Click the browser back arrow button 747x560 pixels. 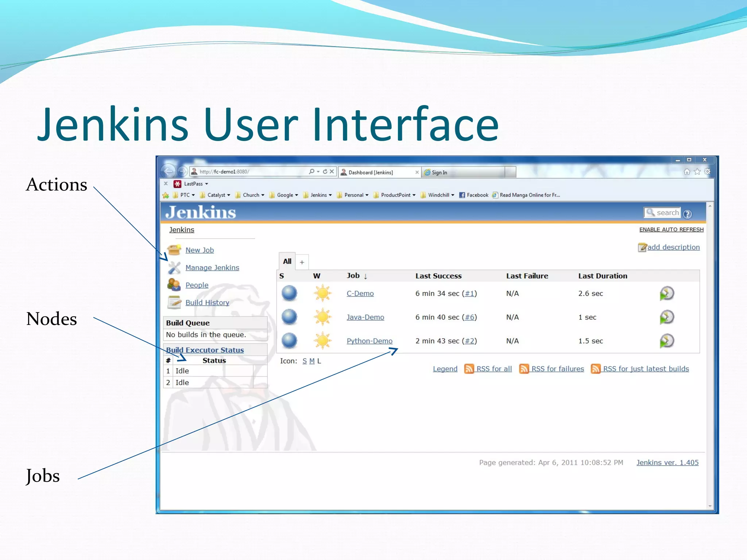169,171
